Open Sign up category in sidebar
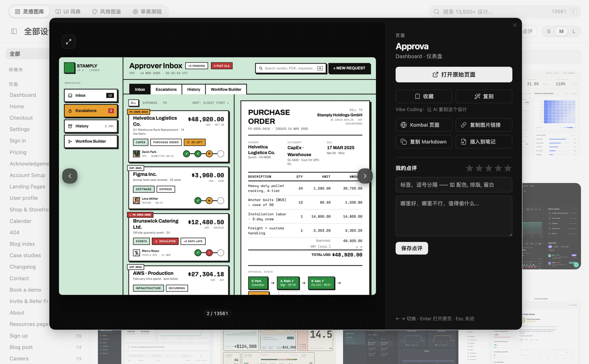The height and width of the screenshot is (364, 589). [x=19, y=336]
